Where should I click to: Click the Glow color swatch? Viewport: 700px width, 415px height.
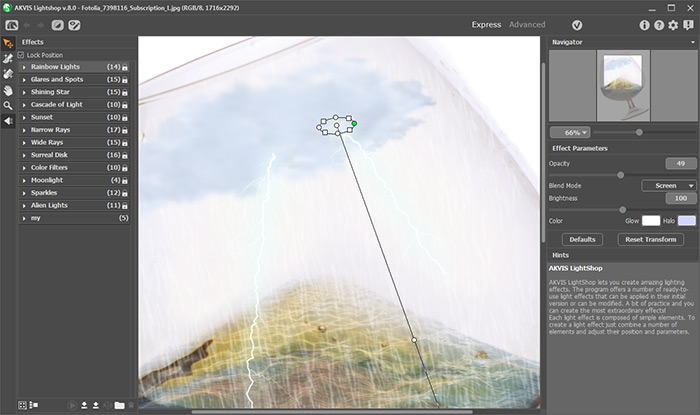(650, 220)
